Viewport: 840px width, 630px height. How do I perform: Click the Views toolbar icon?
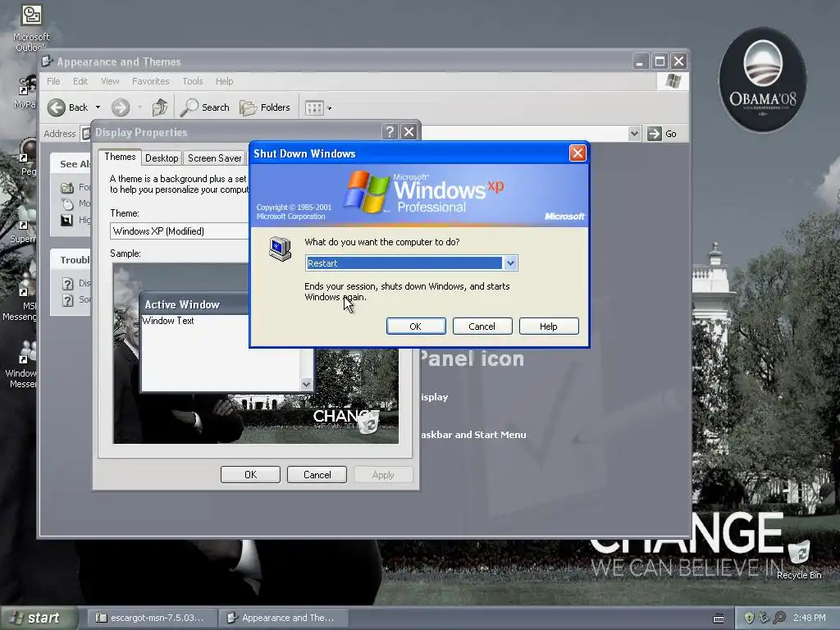click(314, 108)
